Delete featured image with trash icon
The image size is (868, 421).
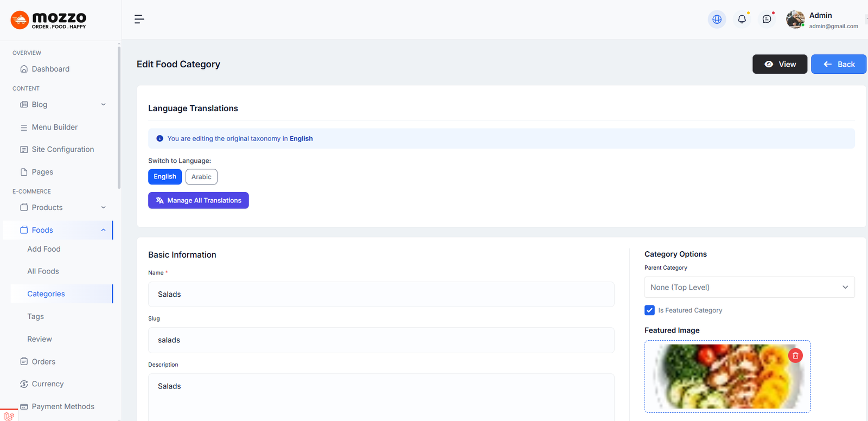click(x=795, y=355)
